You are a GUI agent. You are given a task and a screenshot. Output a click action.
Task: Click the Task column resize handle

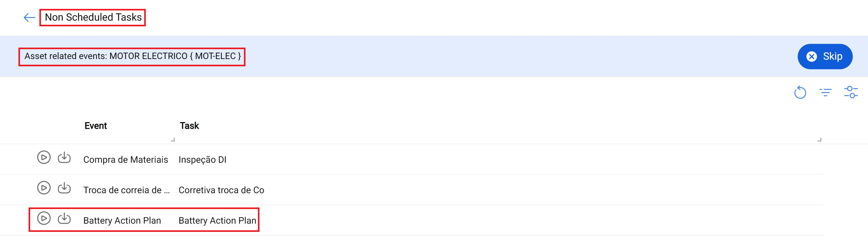click(819, 139)
